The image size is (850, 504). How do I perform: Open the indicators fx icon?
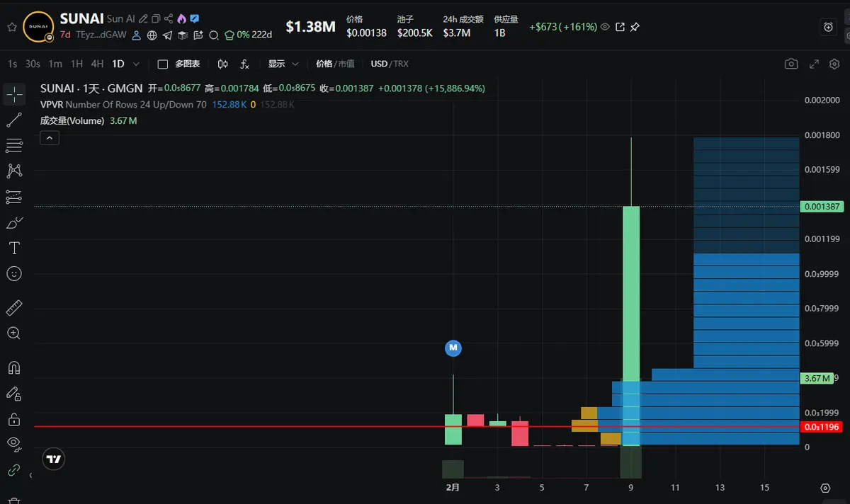[x=244, y=64]
